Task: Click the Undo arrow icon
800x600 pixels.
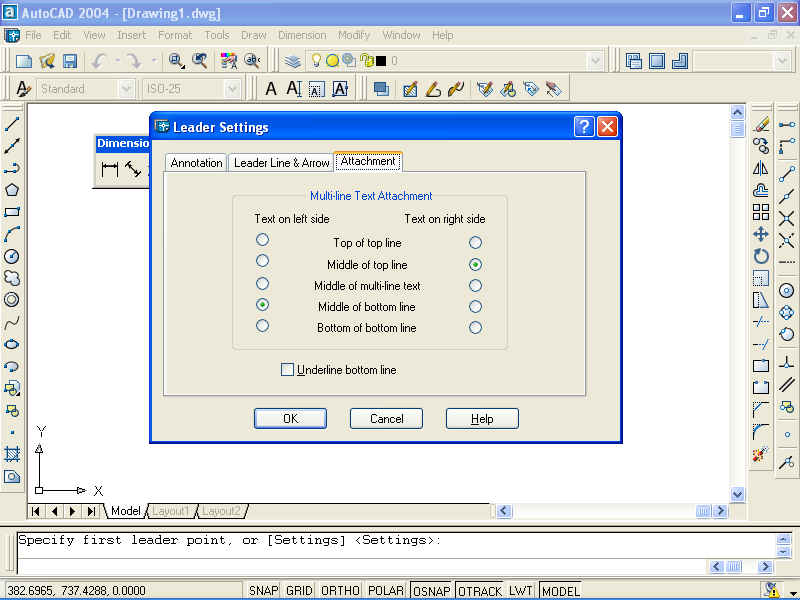Action: (x=99, y=61)
